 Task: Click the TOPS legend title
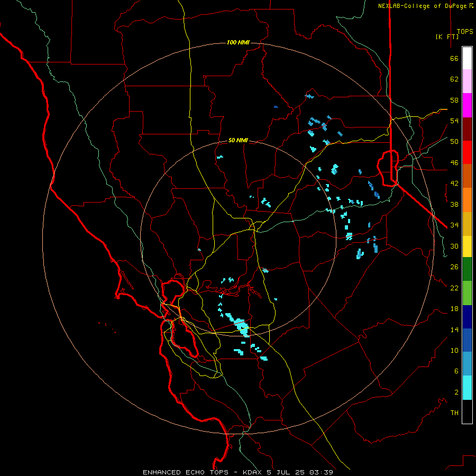[465, 32]
